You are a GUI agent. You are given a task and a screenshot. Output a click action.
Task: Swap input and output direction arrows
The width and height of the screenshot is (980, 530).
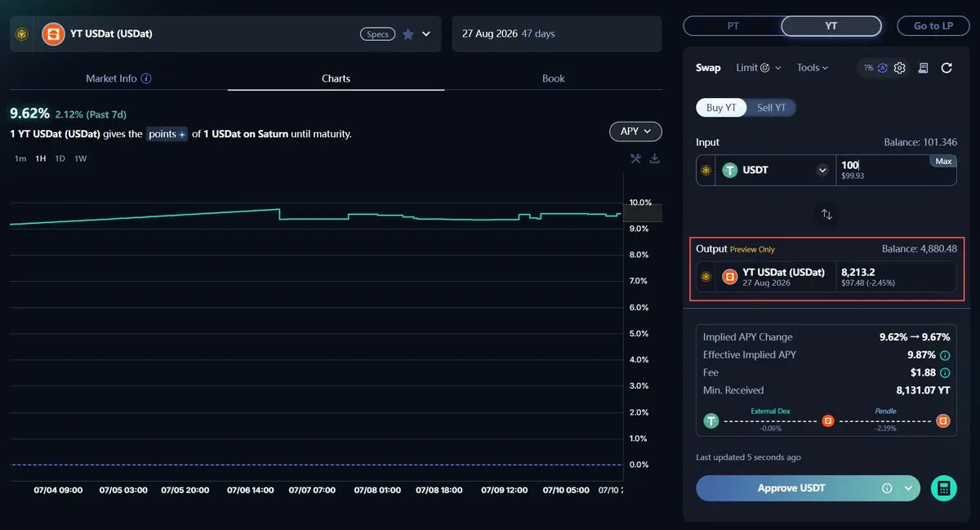[826, 214]
